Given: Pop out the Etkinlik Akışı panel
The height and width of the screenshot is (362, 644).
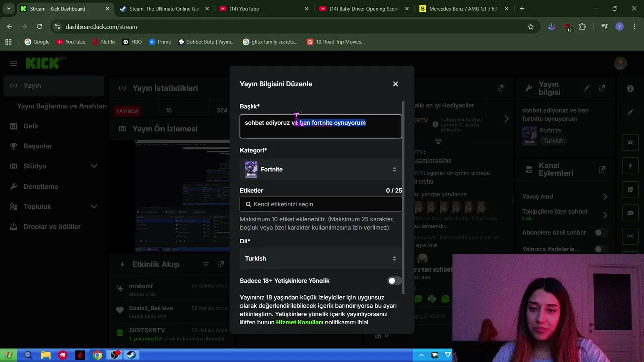Looking at the screenshot, I should click(221, 264).
